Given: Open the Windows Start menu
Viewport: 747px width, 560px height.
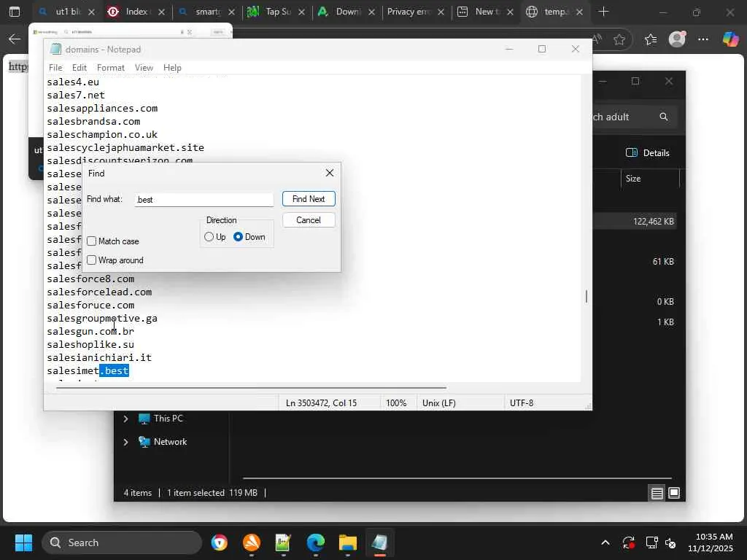Looking at the screenshot, I should tap(23, 542).
